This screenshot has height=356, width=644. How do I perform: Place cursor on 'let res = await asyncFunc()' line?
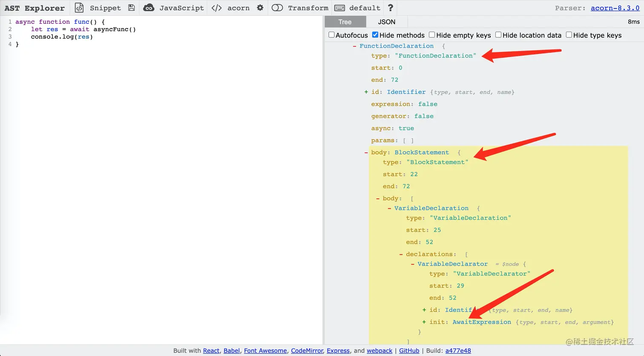[x=83, y=29]
